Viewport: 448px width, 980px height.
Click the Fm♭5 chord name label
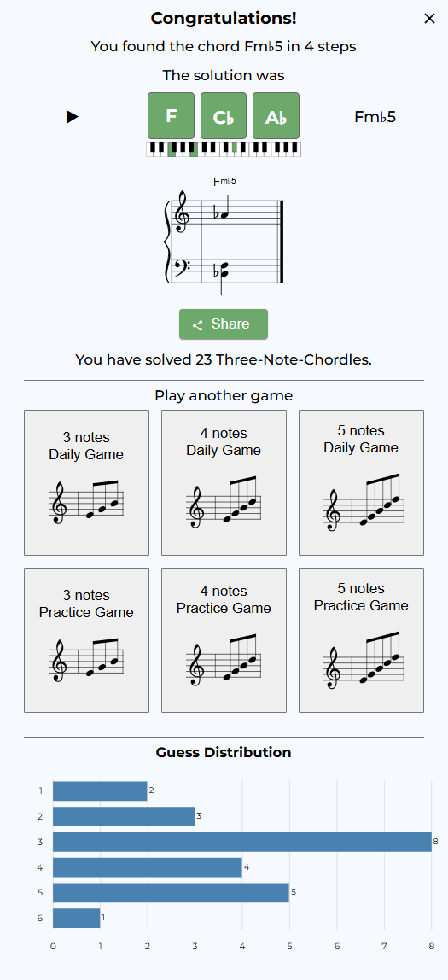tap(375, 117)
